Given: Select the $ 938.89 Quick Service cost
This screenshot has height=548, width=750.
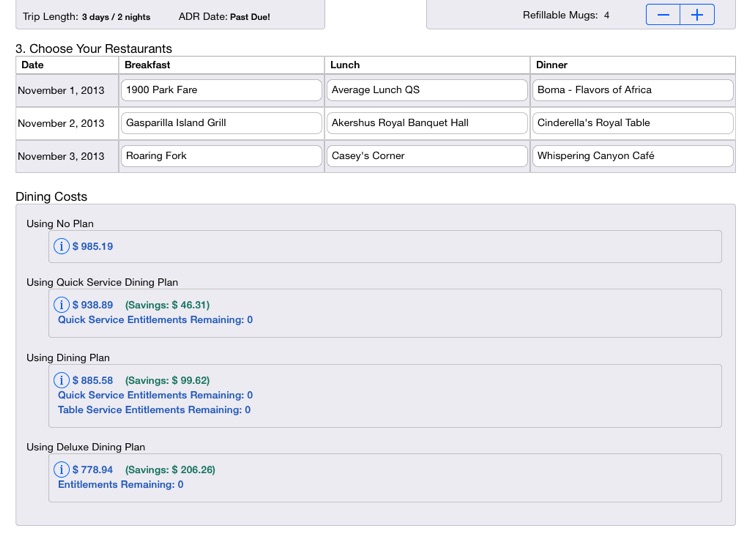Looking at the screenshot, I should [93, 305].
